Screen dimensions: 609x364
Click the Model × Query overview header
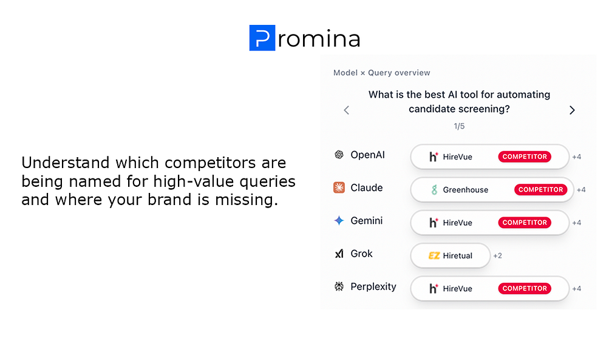click(x=381, y=72)
